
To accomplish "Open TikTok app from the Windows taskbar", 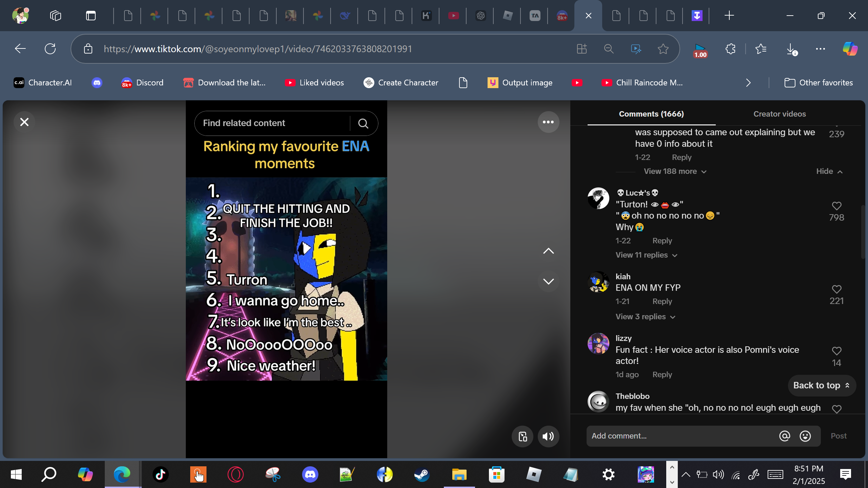I will click(160, 474).
